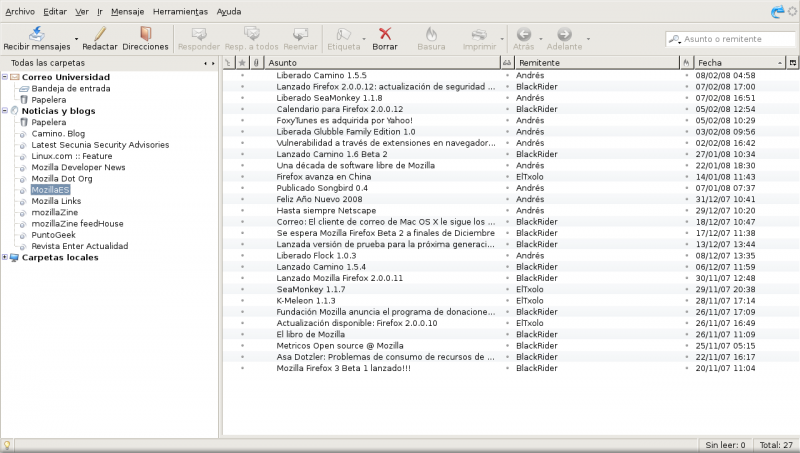This screenshot has height=453, width=800.
Task: Click the read-status glasses column icon
Action: pyautogui.click(x=507, y=63)
